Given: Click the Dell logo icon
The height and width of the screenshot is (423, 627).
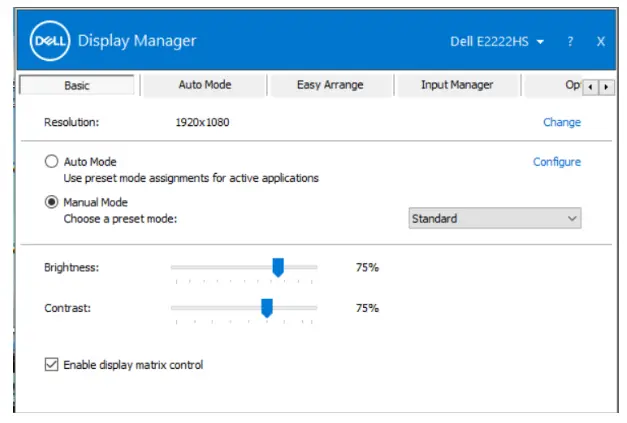Looking at the screenshot, I should click(50, 41).
